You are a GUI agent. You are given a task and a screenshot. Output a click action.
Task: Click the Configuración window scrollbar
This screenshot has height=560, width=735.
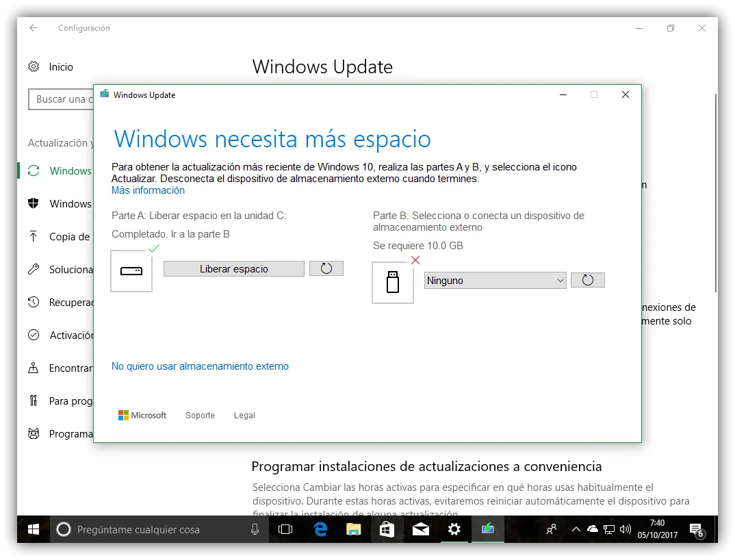pyautogui.click(x=715, y=192)
